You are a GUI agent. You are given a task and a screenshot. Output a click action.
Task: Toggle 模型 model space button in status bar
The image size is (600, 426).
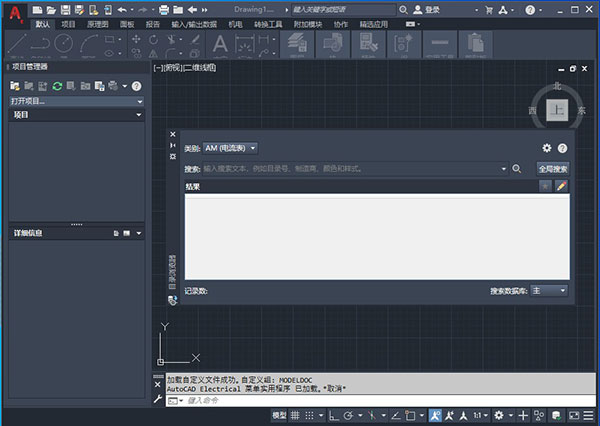[x=279, y=415]
